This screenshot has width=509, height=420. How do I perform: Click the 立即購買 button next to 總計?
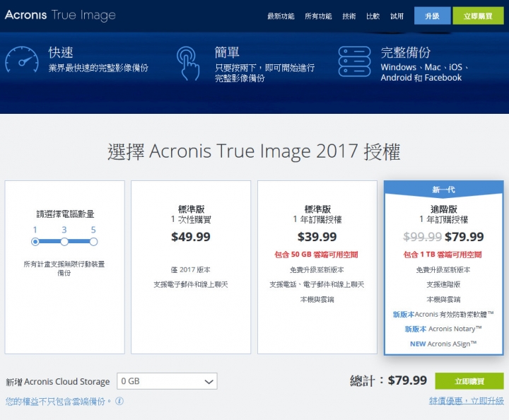coord(469,380)
